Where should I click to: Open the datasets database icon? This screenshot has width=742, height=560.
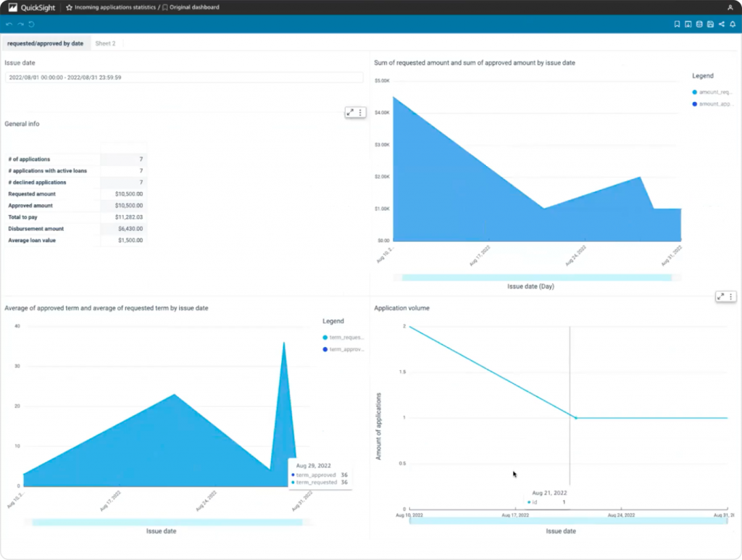click(699, 24)
